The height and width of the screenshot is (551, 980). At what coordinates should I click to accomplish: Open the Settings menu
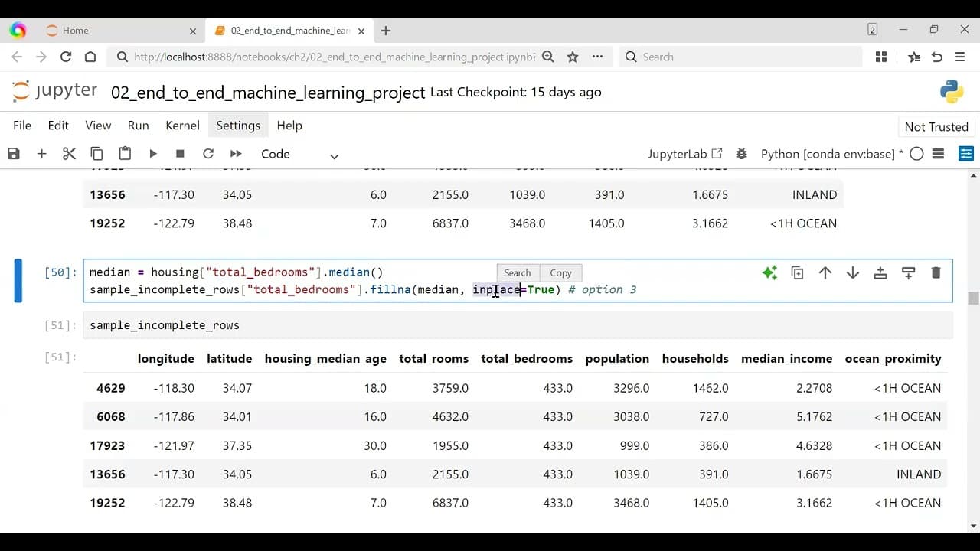point(238,126)
